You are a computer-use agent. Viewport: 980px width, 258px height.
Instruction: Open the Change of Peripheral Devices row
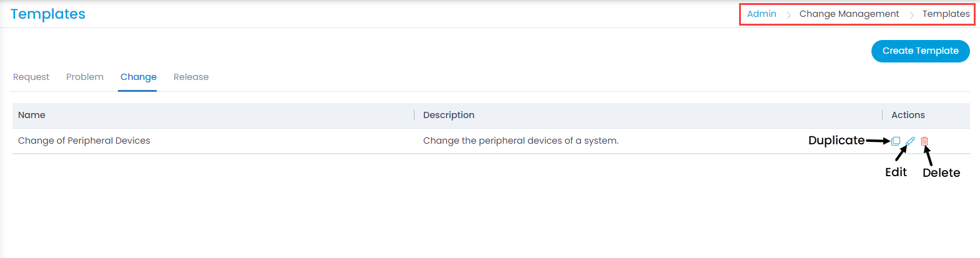coord(491,141)
